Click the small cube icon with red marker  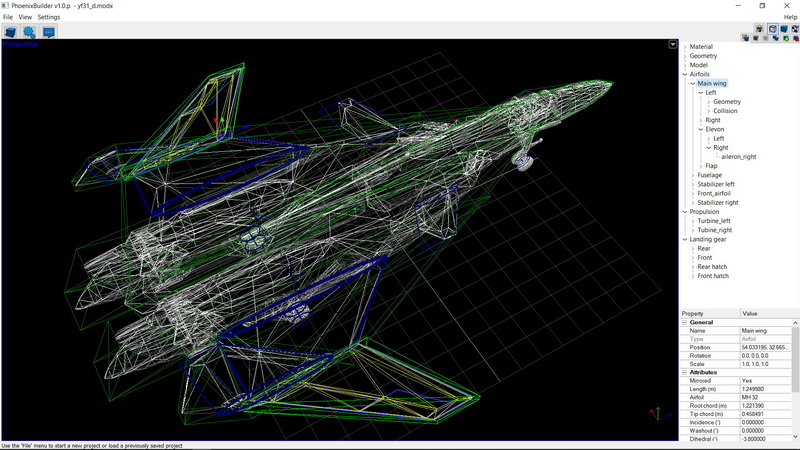tap(795, 39)
